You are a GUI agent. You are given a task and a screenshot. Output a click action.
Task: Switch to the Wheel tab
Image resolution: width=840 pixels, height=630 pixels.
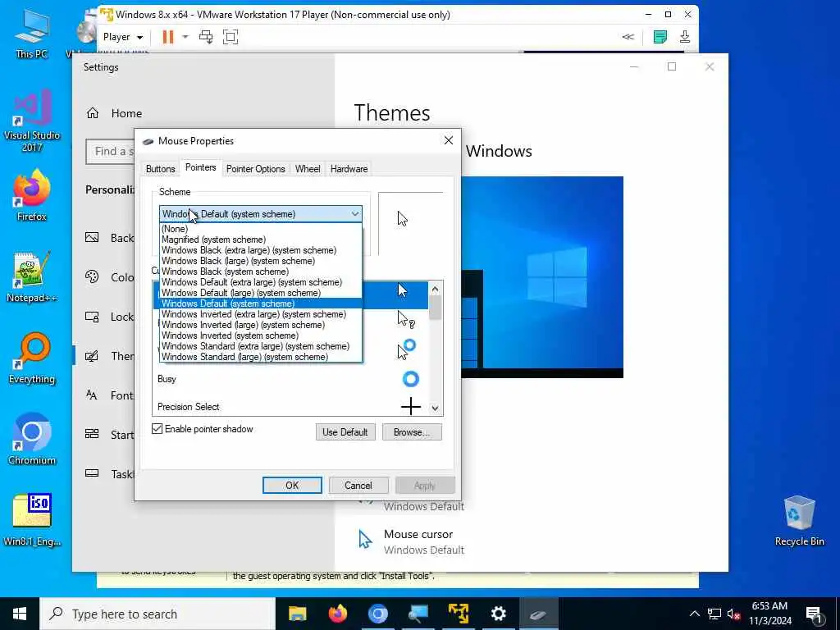(x=308, y=169)
